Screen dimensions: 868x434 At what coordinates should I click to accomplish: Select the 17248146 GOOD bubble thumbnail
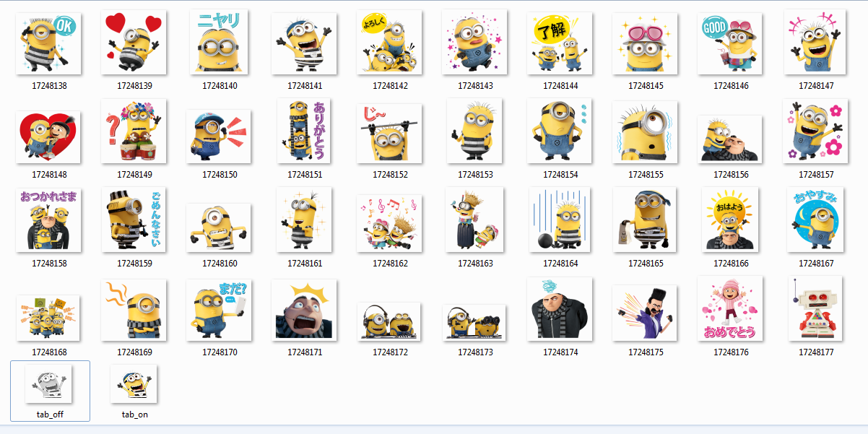[x=731, y=43]
